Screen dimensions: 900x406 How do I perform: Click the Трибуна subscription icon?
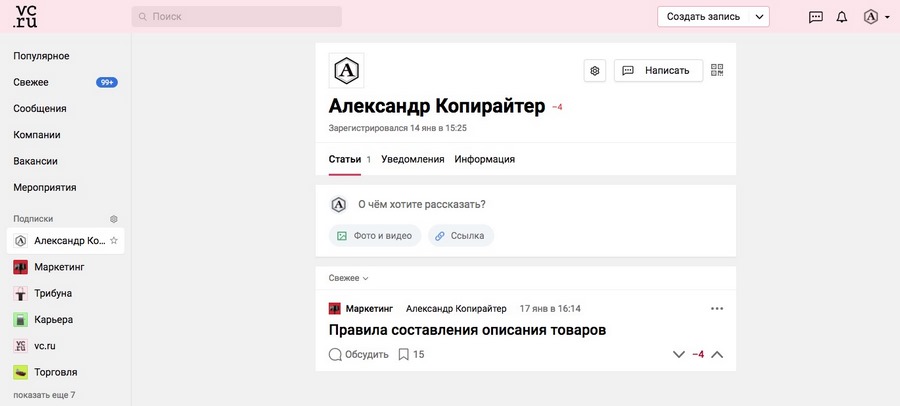point(21,293)
